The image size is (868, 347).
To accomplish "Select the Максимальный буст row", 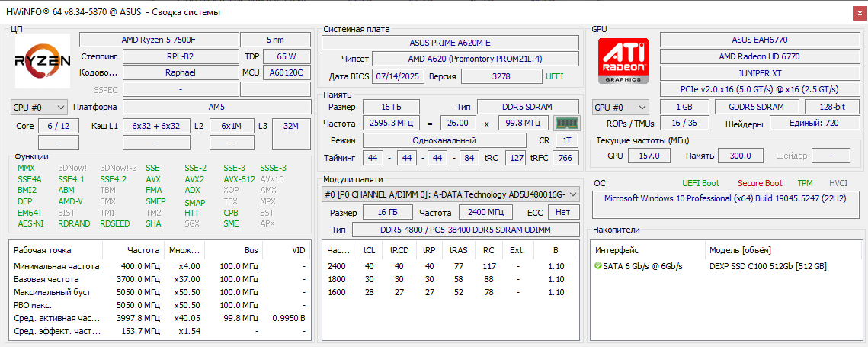I will click(x=159, y=292).
